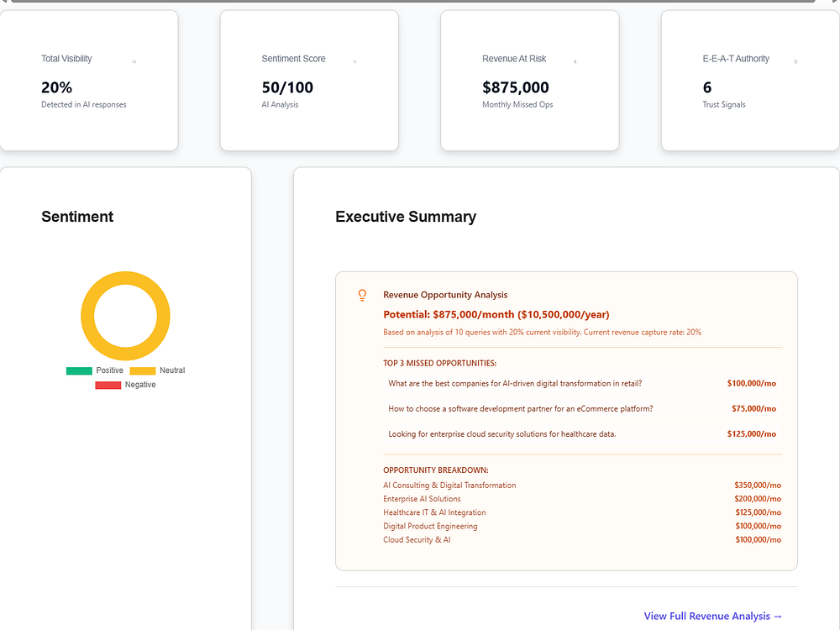Click the small icon beside E-E-A-T Authority
The image size is (840, 630).
pyautogui.click(x=795, y=61)
